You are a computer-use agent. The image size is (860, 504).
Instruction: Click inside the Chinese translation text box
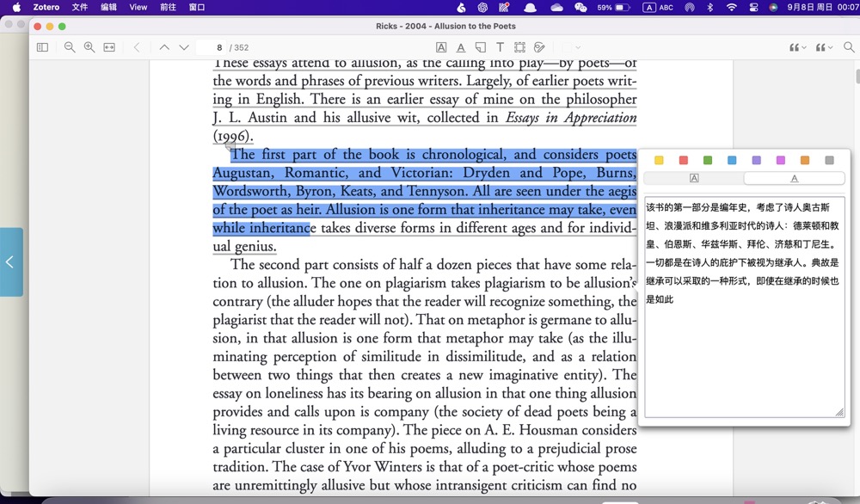(x=744, y=306)
